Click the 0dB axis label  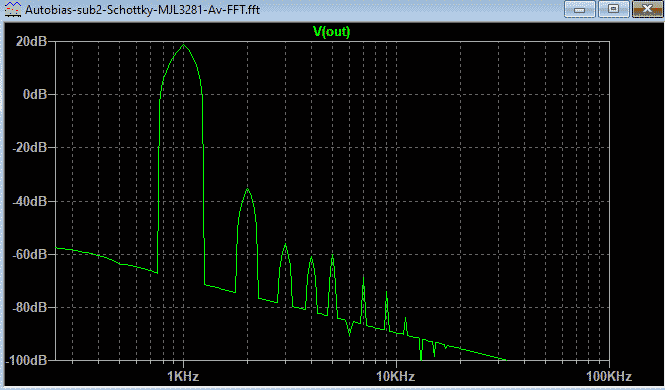[35, 94]
